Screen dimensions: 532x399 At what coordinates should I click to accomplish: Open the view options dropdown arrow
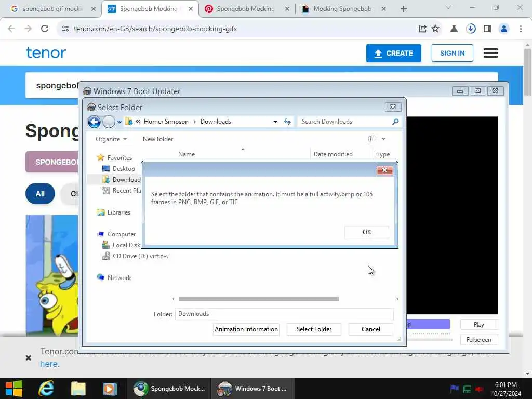click(384, 139)
